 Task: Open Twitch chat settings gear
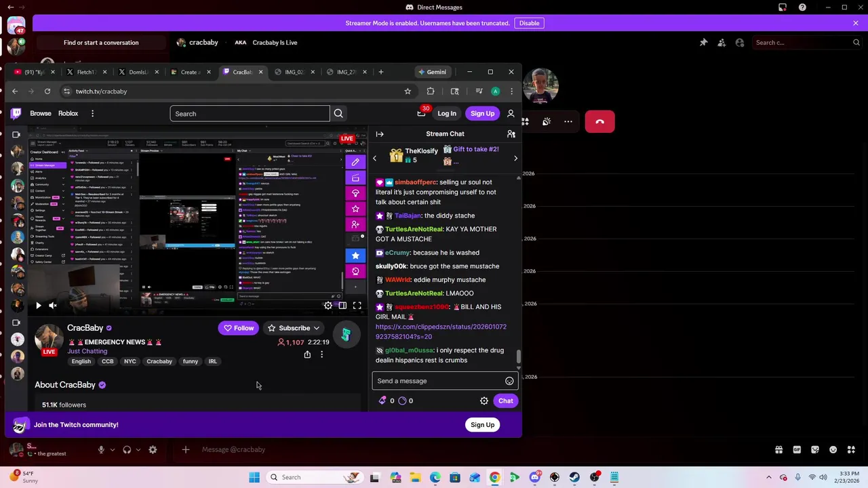(484, 401)
